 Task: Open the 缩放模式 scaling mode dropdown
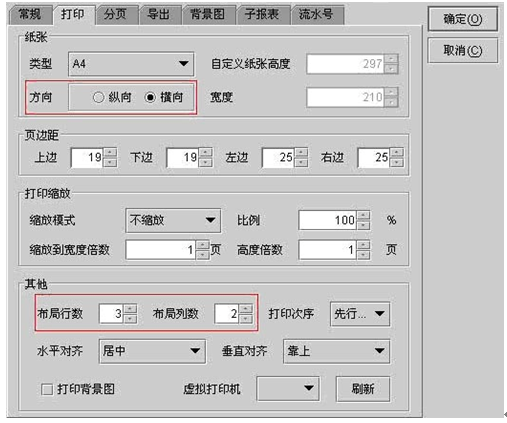(173, 220)
